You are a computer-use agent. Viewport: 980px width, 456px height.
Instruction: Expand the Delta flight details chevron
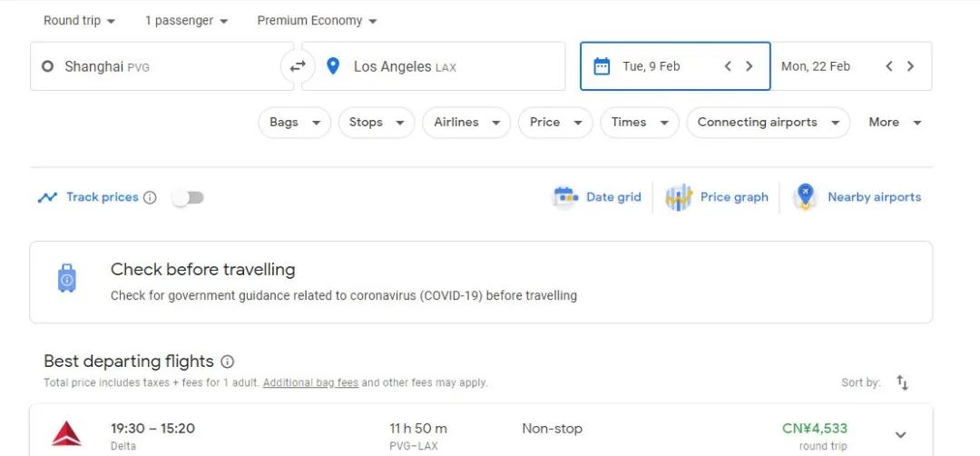click(900, 434)
